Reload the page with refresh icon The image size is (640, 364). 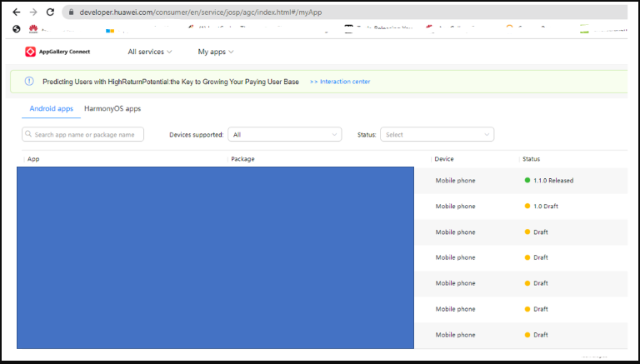point(50,12)
